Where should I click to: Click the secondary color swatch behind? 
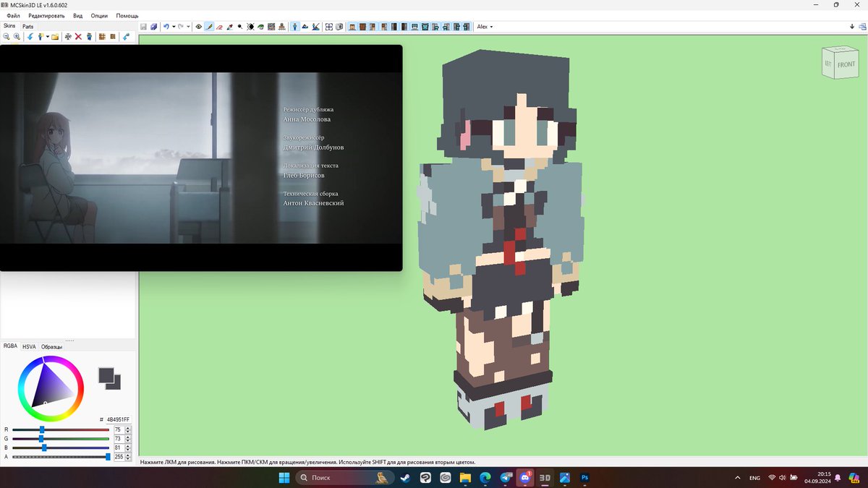pyautogui.click(x=116, y=384)
